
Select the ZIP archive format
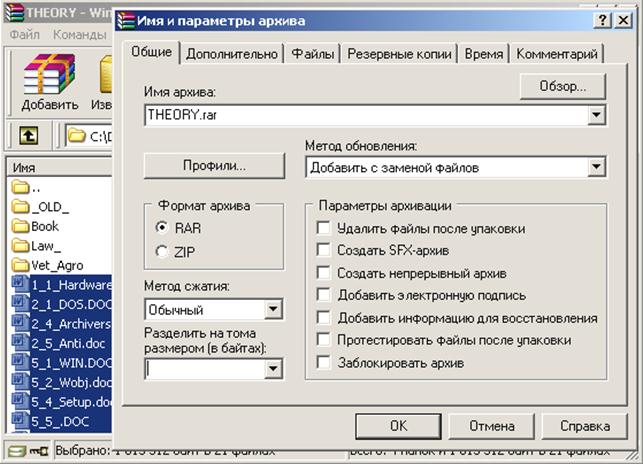pyautogui.click(x=162, y=251)
